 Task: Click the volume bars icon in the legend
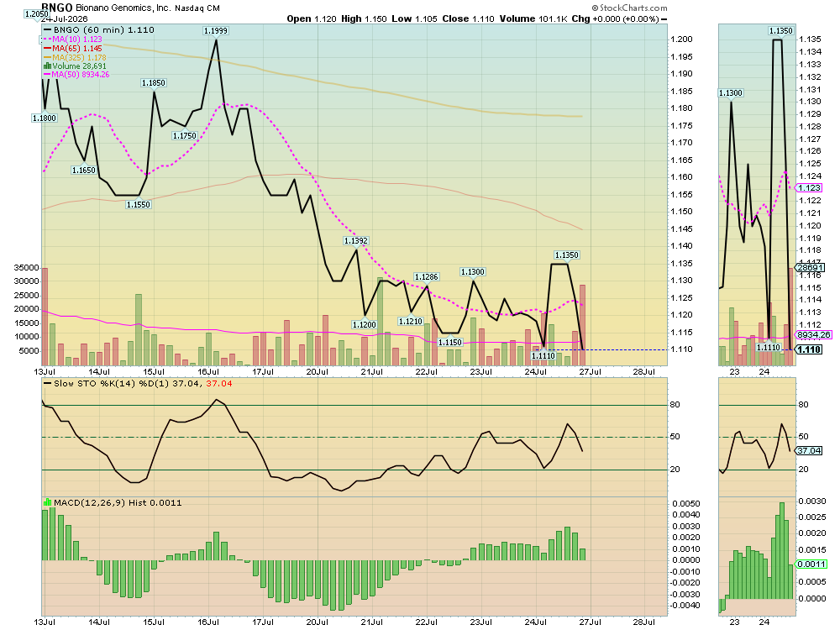47,66
